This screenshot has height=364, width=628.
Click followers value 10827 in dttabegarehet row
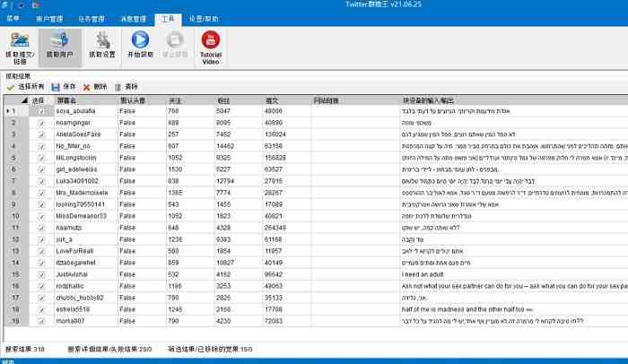(x=225, y=263)
